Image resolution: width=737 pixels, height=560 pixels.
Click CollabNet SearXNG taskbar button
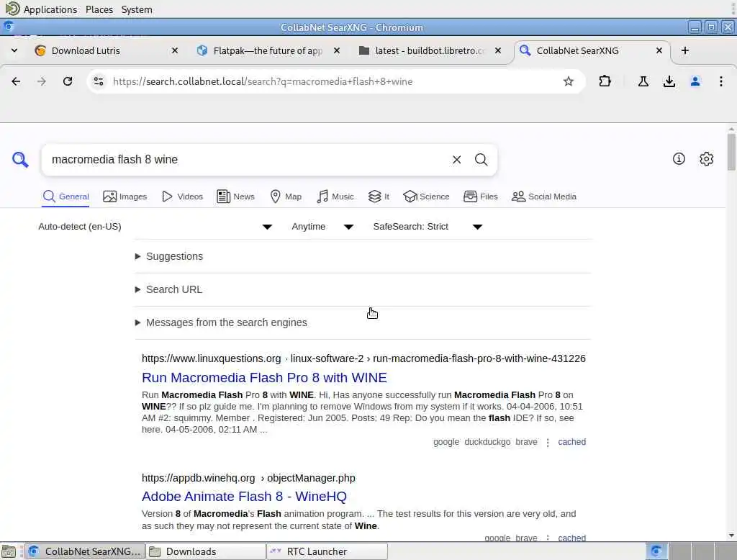85,551
